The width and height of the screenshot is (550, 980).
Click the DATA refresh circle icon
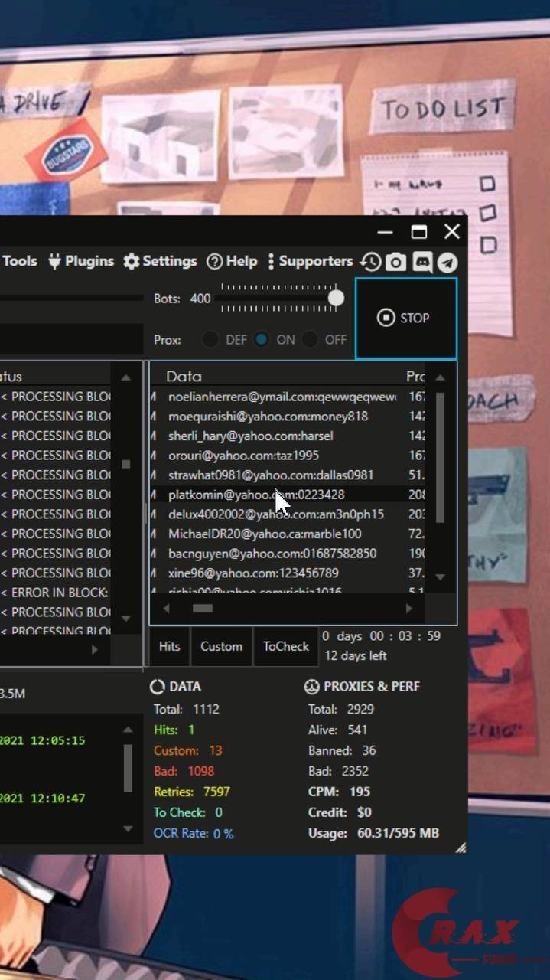[x=157, y=687]
